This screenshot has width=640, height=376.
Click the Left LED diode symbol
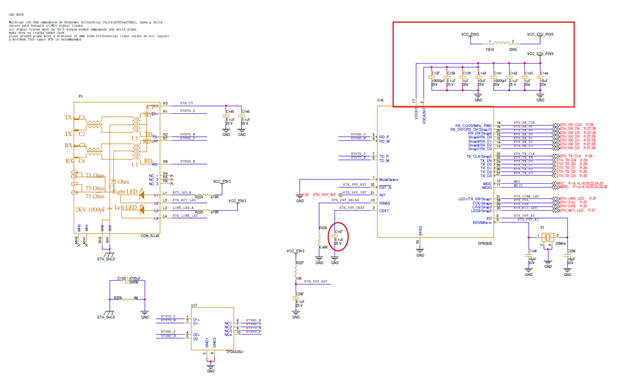(142, 210)
